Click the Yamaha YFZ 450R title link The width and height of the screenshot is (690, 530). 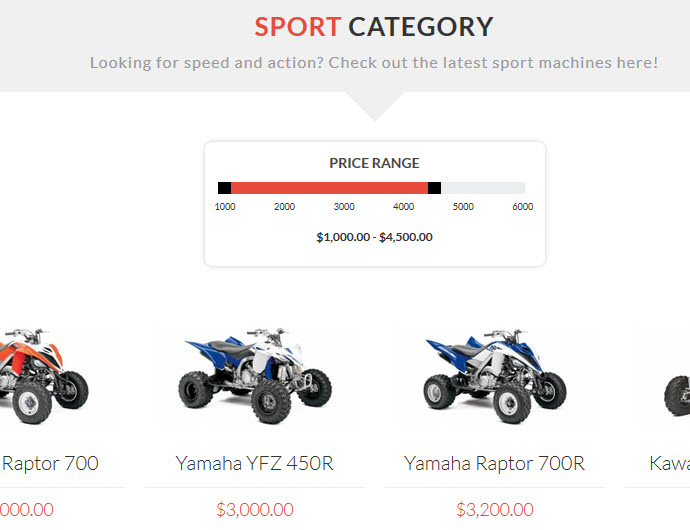[x=255, y=463]
